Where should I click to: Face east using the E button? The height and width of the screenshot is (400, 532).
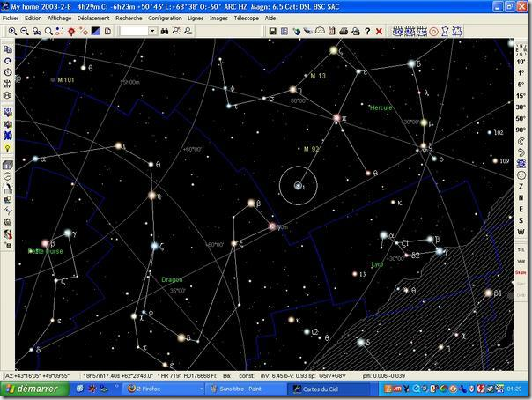(521, 210)
